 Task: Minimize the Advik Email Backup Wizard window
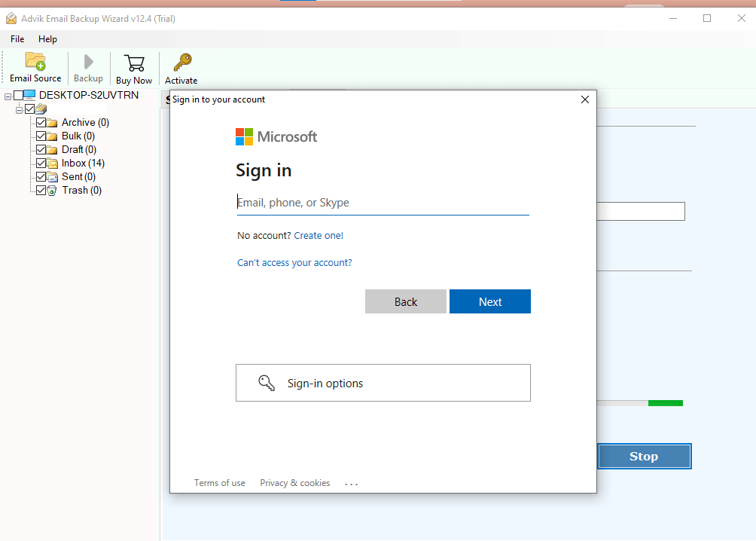pyautogui.click(x=673, y=18)
